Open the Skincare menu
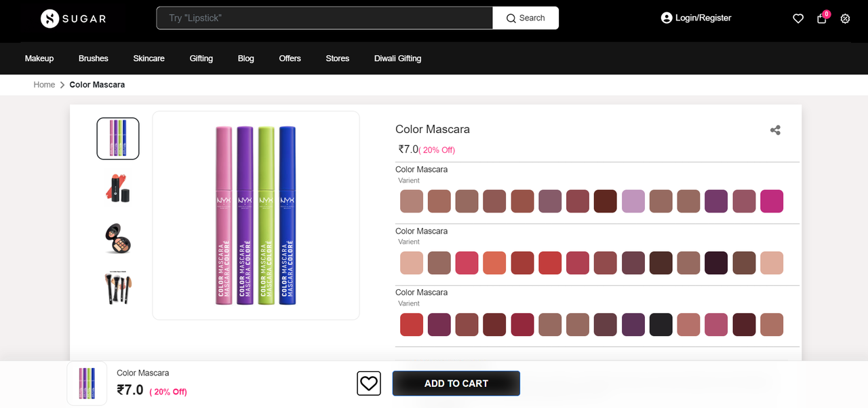This screenshot has width=868, height=408. click(149, 58)
